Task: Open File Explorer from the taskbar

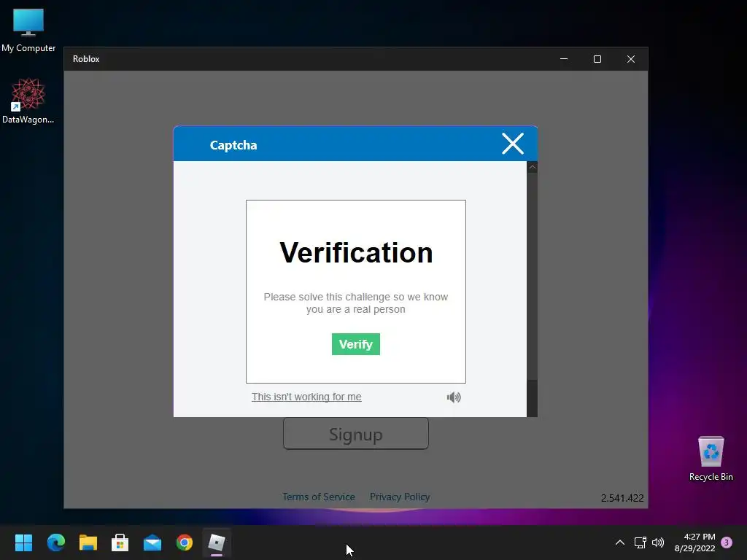Action: pos(88,542)
